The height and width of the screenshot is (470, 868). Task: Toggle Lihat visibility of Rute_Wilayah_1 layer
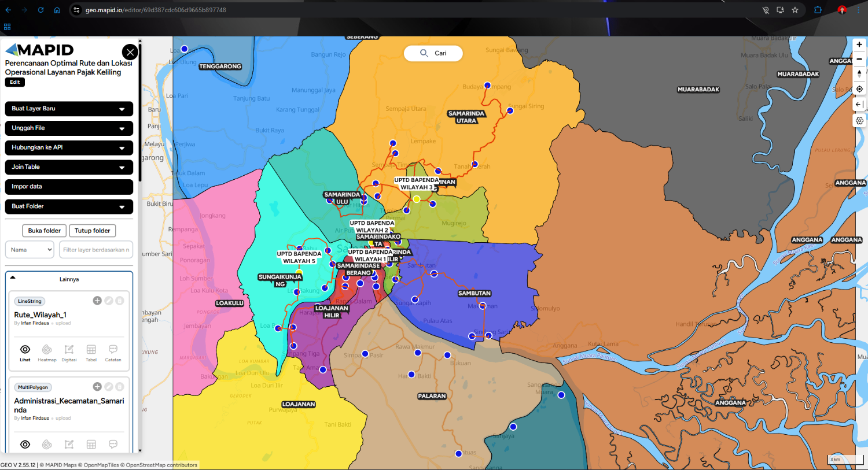coord(25,352)
